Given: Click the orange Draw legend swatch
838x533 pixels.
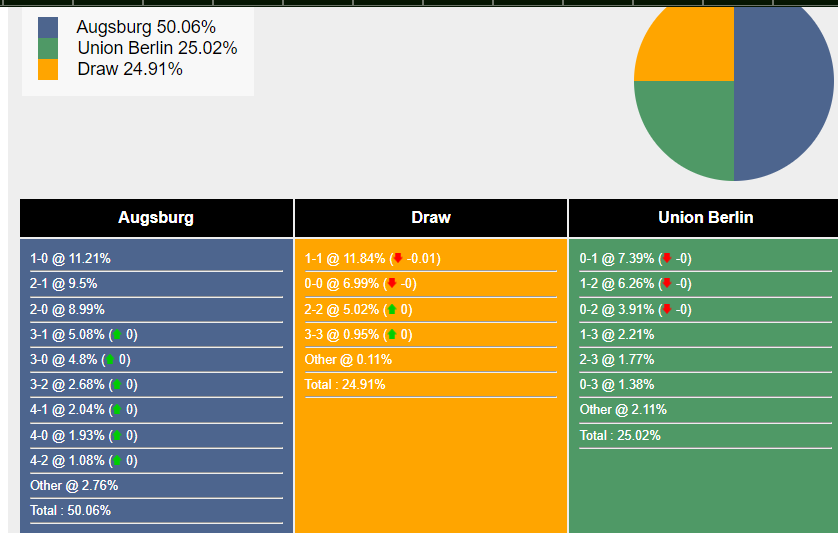Looking at the screenshot, I should pos(48,69).
